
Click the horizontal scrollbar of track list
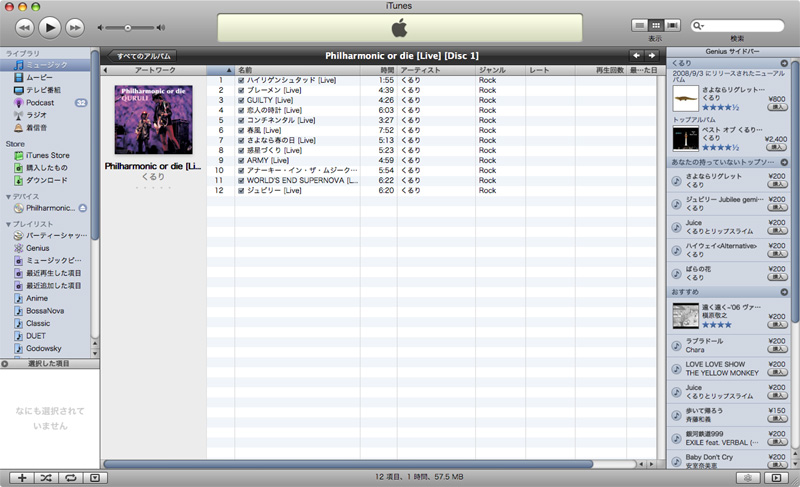(348, 464)
